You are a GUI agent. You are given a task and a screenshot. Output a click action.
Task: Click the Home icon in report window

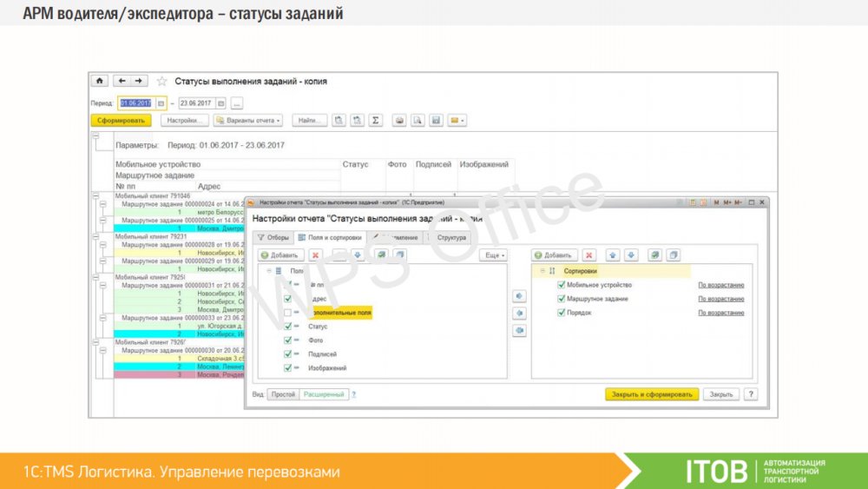100,81
